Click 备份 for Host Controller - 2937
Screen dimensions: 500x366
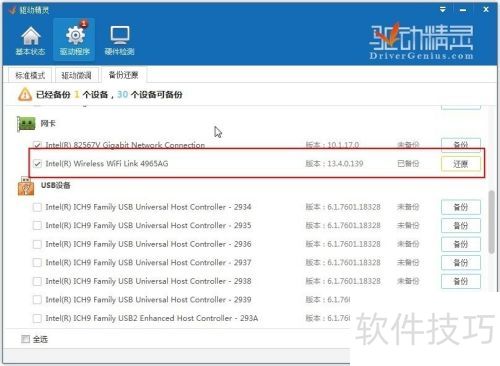point(461,263)
